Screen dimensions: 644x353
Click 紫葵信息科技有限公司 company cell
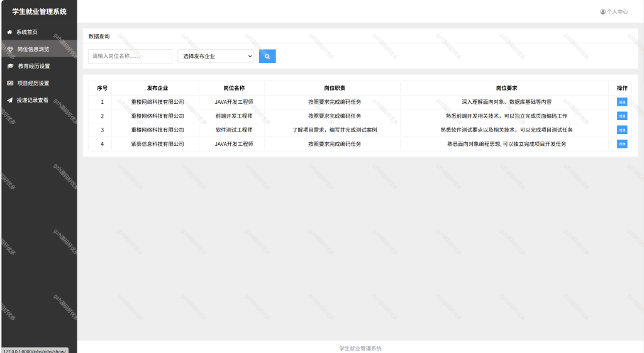(x=158, y=144)
